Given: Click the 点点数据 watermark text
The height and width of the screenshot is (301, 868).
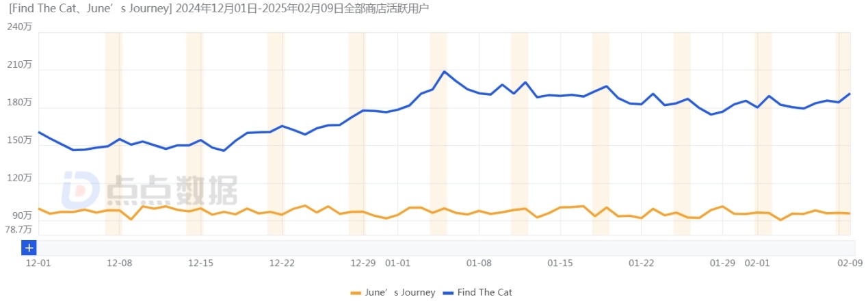Looking at the screenshot, I should point(173,189).
